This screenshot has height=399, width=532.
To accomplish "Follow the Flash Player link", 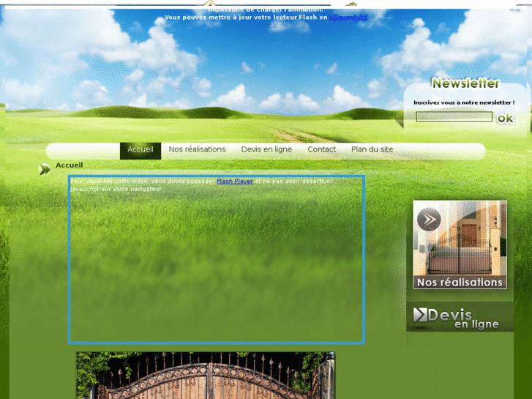I will 235,182.
